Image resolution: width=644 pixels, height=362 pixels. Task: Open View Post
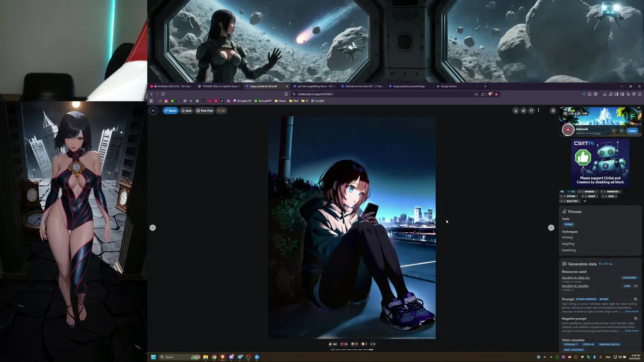point(205,111)
